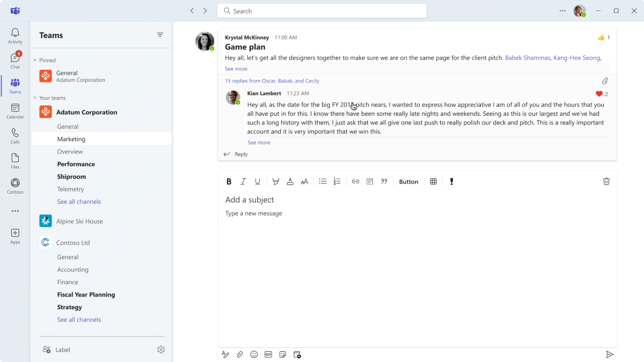The image size is (644, 362).
Task: Discard the draft with the trash icon
Action: point(606,181)
